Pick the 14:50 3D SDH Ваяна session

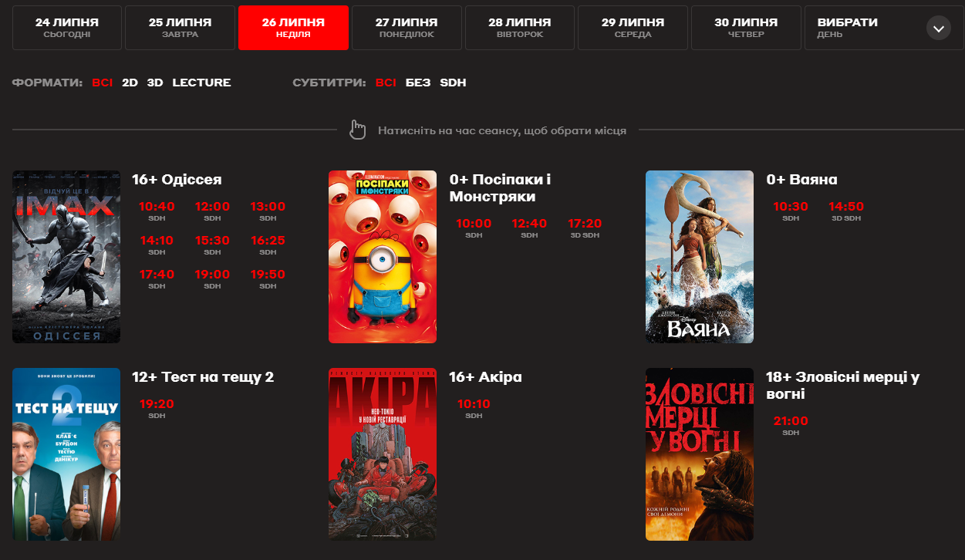[x=846, y=211]
